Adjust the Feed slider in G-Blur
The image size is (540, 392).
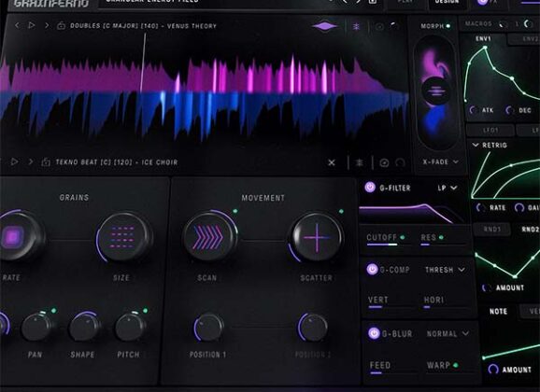point(392,372)
